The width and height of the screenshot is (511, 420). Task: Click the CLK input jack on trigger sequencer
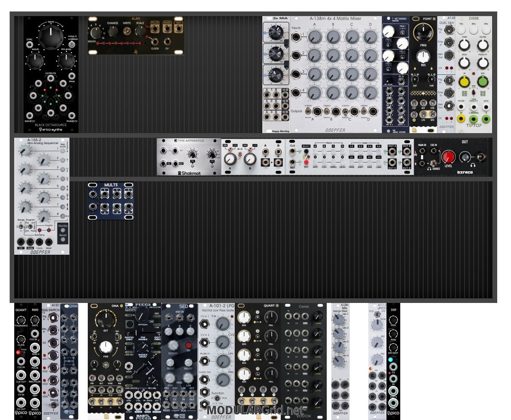(x=293, y=151)
